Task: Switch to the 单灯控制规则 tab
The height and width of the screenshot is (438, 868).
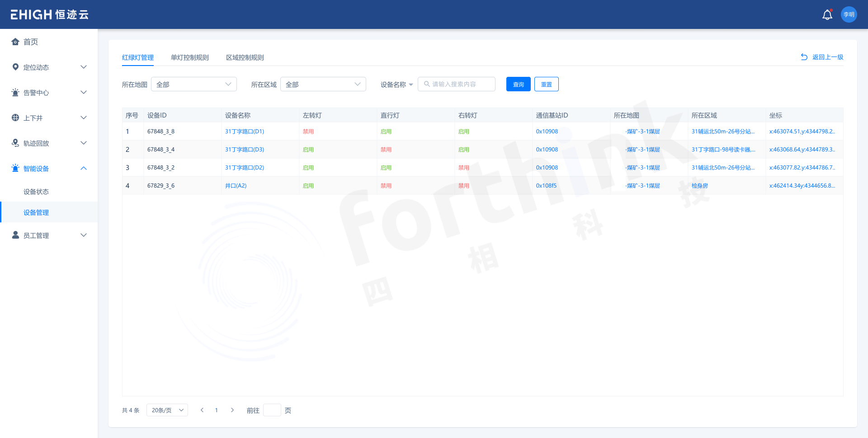Action: tap(189, 57)
